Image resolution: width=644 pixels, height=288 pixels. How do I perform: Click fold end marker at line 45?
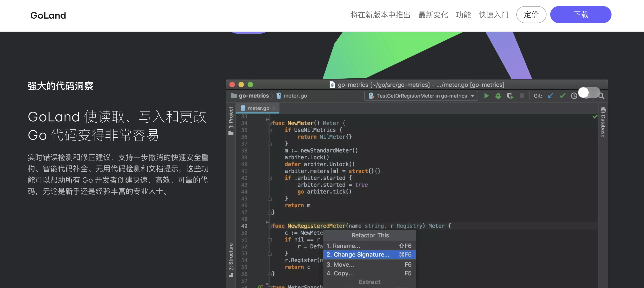click(x=269, y=199)
